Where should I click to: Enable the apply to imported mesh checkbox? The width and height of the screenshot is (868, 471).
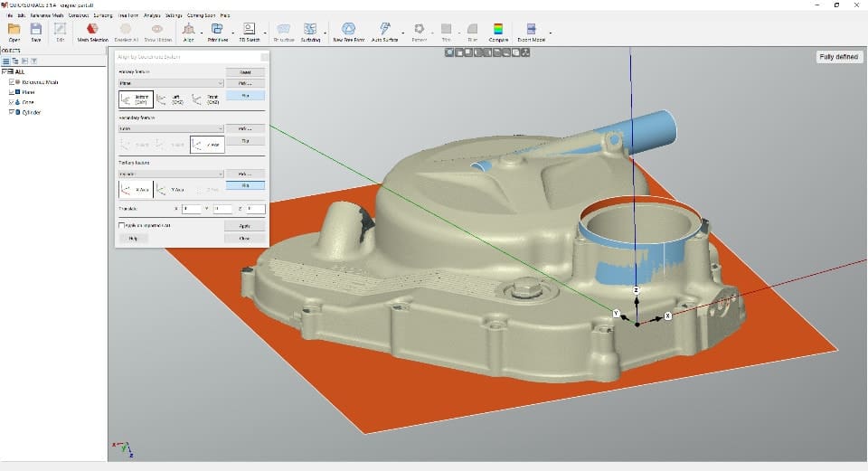click(123, 225)
